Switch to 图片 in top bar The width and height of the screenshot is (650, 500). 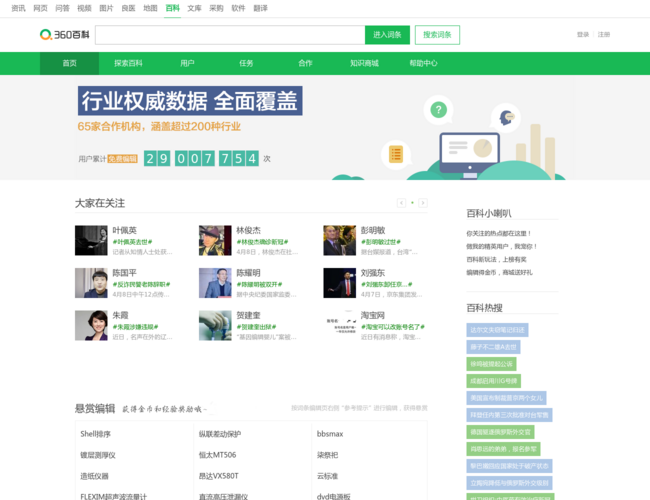[x=106, y=8]
